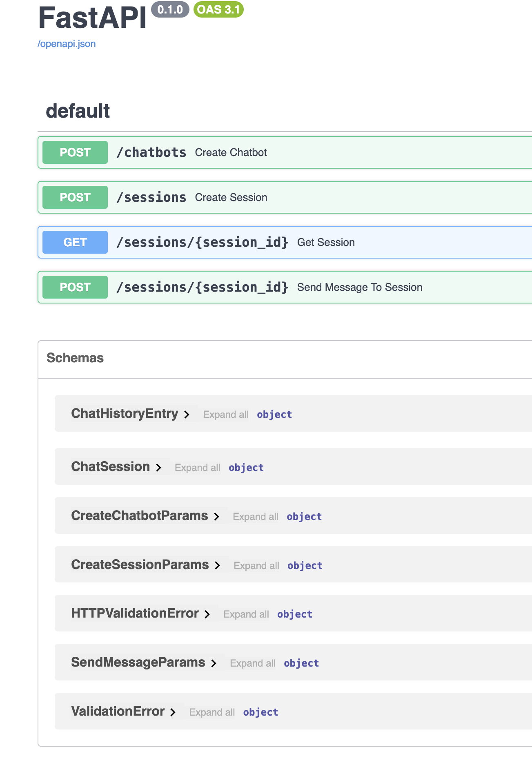Expand GET /sessions/{session_id} Get Session endpoint
This screenshot has width=532, height=763.
click(x=285, y=242)
